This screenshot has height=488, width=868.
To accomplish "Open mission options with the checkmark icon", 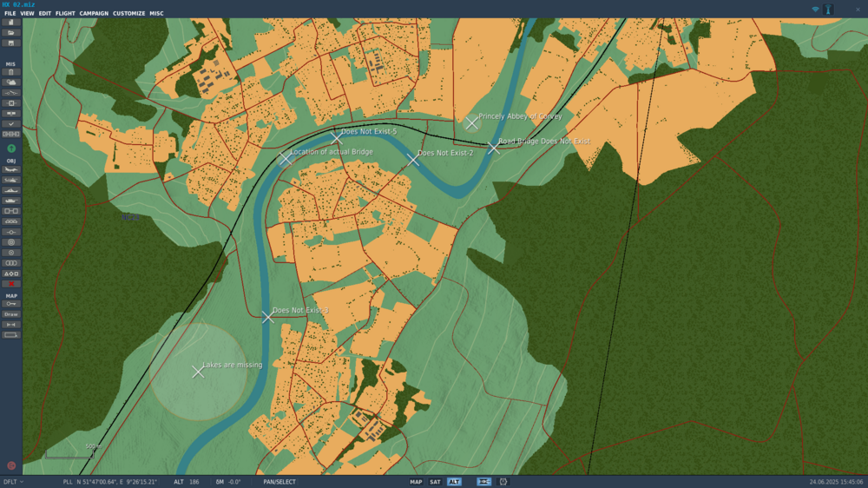I will tap(11, 124).
